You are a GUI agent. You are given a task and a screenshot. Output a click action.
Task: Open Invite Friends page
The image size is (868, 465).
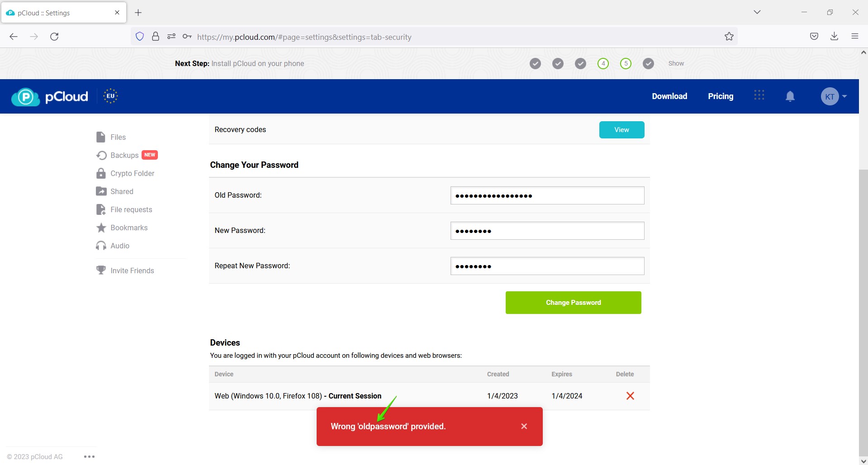click(125, 270)
